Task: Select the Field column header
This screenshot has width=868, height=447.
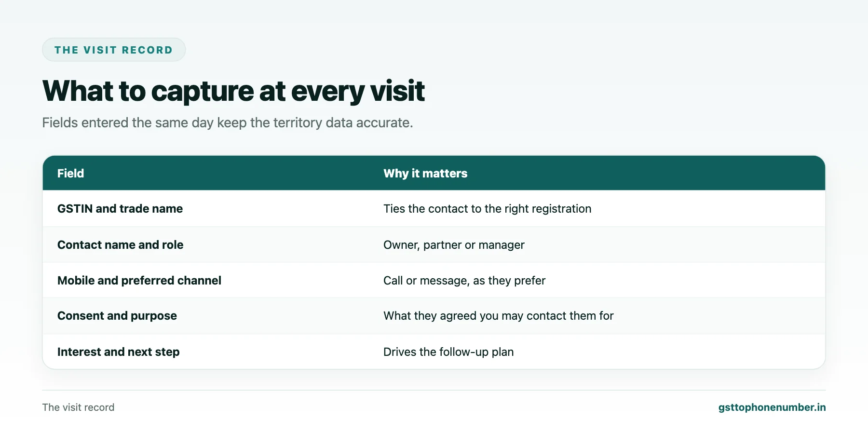Action: pos(70,173)
